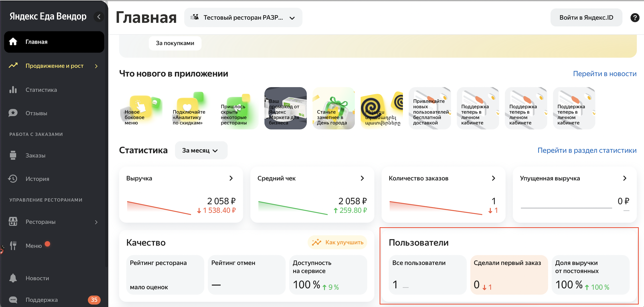
Task: Open the yellow spiral news card
Action: (382, 108)
